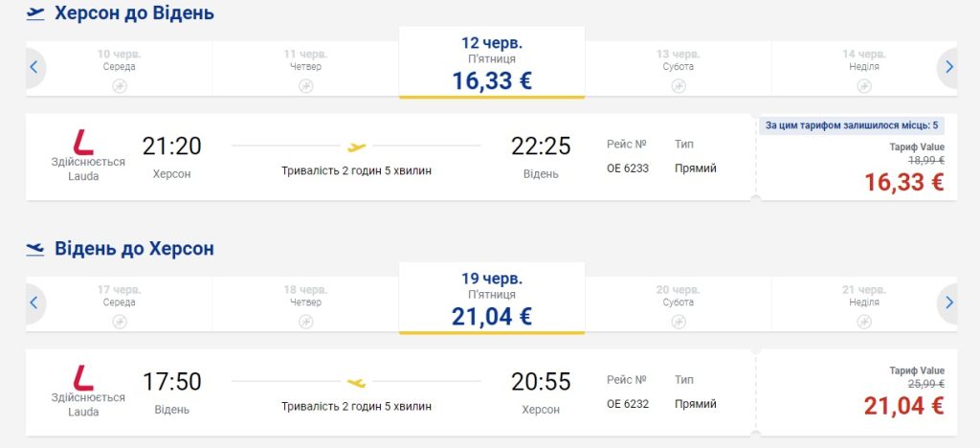Click the return plane icon beside Відень до Херсон
Image resolution: width=980 pixels, height=448 pixels.
click(35, 249)
